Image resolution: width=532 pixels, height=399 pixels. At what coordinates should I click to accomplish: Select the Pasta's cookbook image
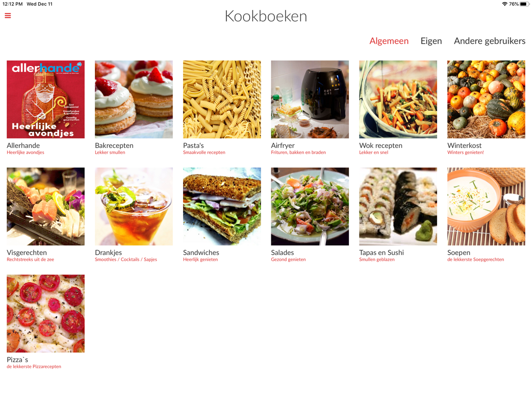click(x=222, y=99)
